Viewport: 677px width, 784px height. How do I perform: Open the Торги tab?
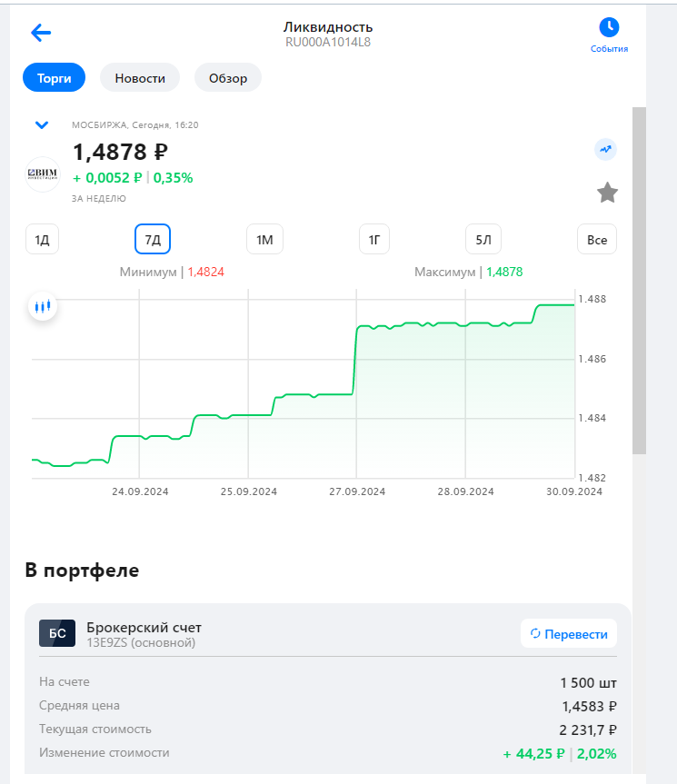pos(54,78)
